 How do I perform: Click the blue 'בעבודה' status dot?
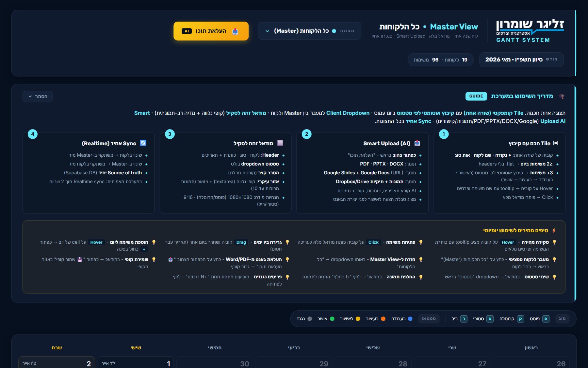coord(410,319)
